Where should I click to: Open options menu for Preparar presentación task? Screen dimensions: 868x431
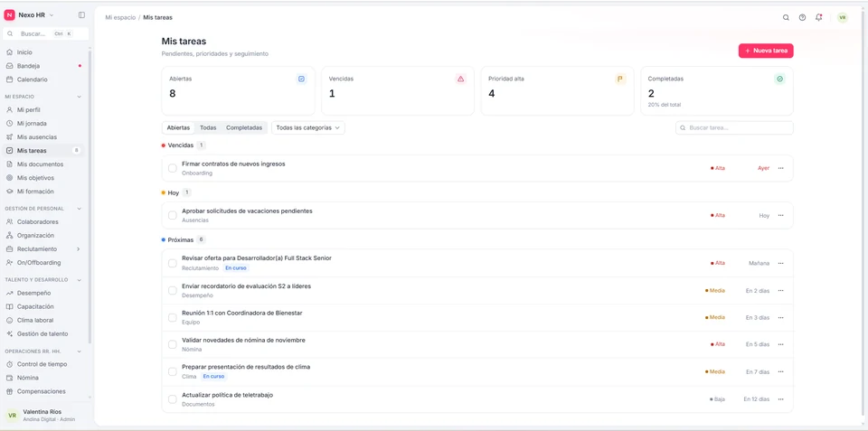[x=780, y=371]
